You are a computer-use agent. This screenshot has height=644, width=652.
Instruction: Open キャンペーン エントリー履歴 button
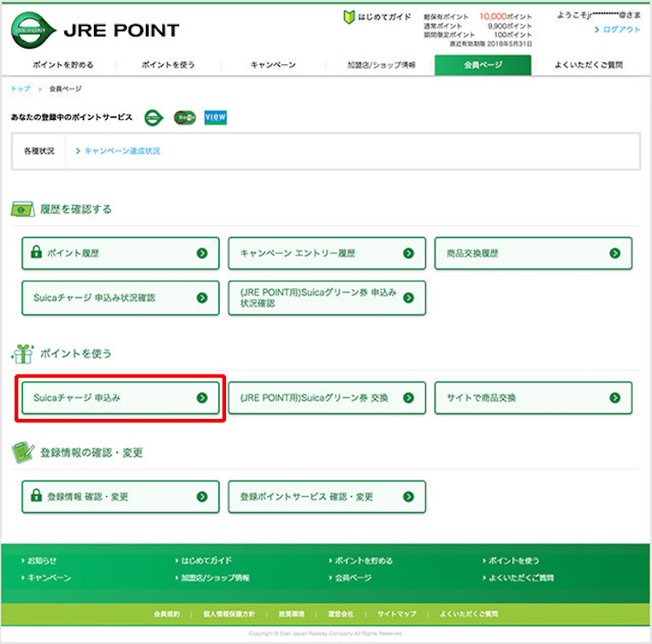pos(327,253)
